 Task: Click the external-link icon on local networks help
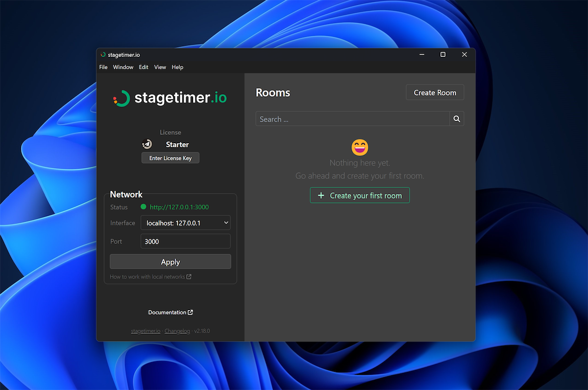[190, 276]
